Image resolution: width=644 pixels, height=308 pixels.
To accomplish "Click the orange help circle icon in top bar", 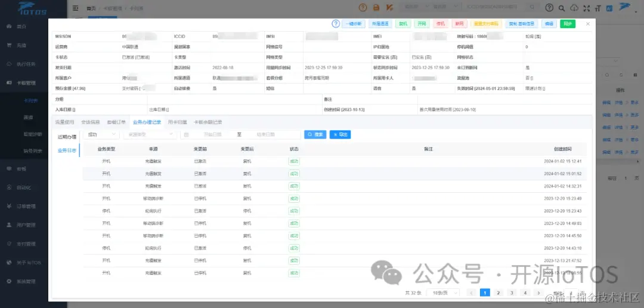I will [x=363, y=7].
